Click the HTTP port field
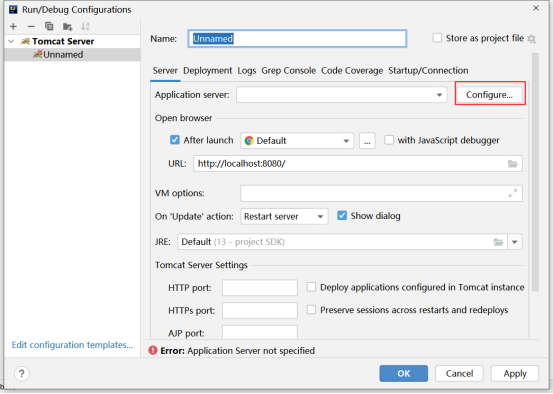This screenshot has height=394, width=553. (x=260, y=288)
